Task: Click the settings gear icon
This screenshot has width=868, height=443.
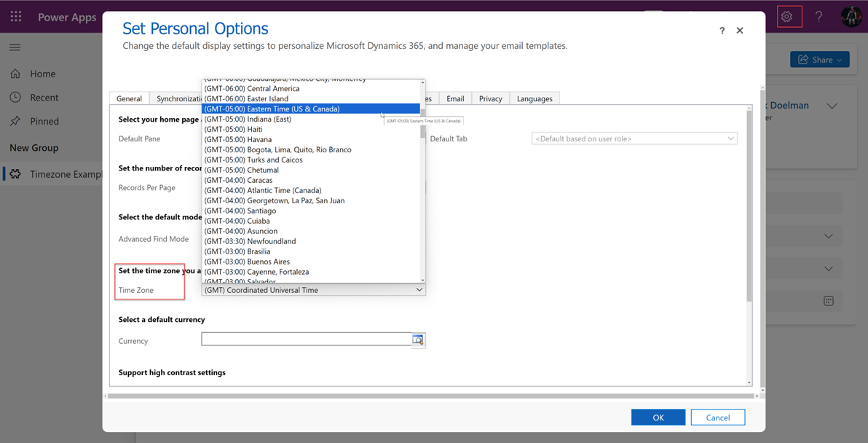Action: point(787,17)
